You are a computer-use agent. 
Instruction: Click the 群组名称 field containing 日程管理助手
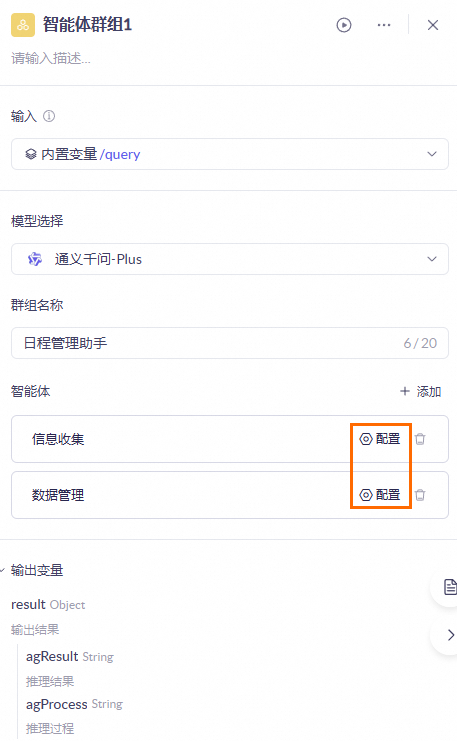coord(230,343)
